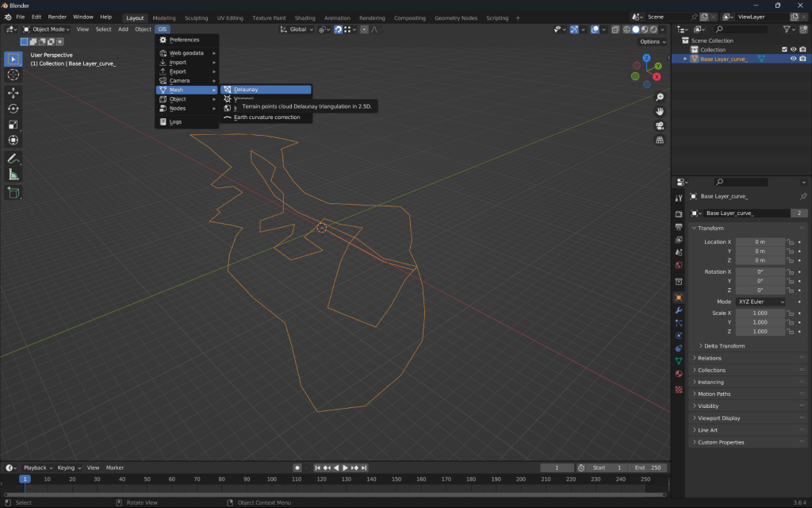Viewport: 812px width, 508px height.
Task: Click the Options button in viewport
Action: tap(651, 41)
